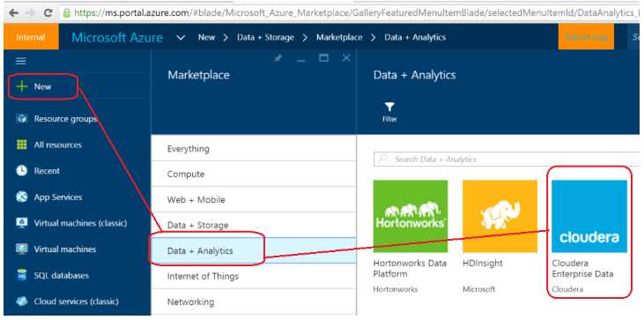
Task: Focus the Search Data + Analytics field
Action: 507,159
